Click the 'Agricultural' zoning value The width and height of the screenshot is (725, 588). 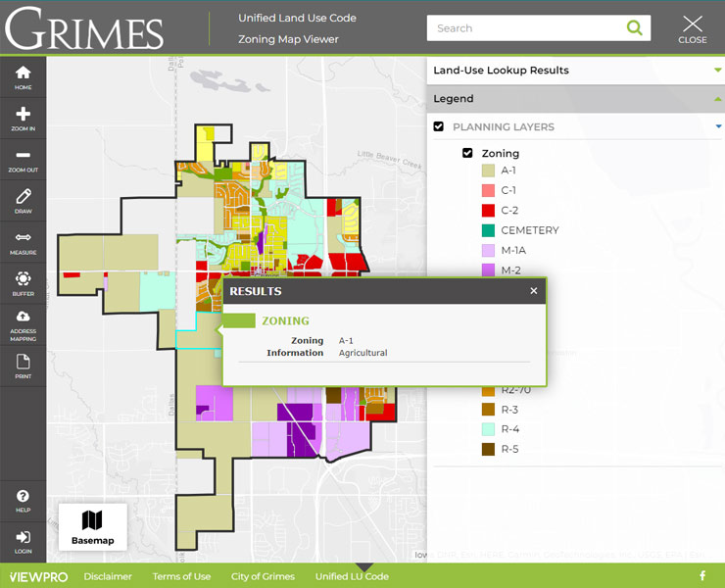(x=362, y=353)
